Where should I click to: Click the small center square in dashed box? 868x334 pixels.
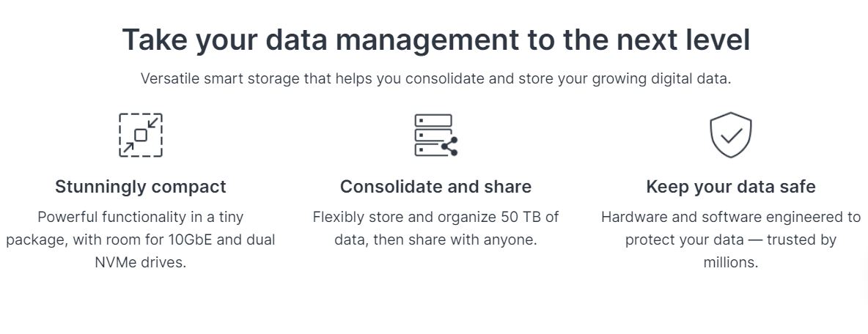pyautogui.click(x=141, y=135)
